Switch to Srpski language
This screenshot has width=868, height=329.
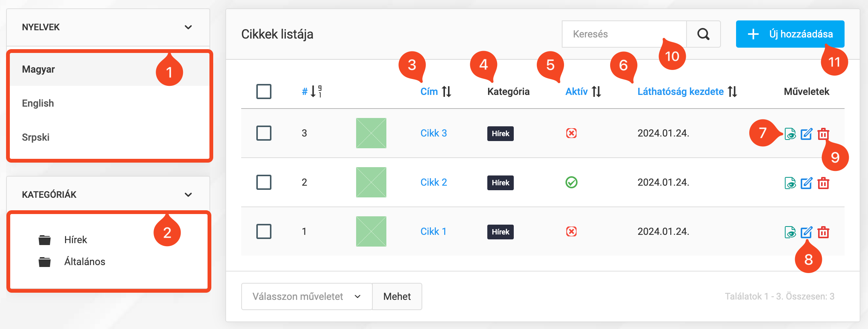[36, 137]
